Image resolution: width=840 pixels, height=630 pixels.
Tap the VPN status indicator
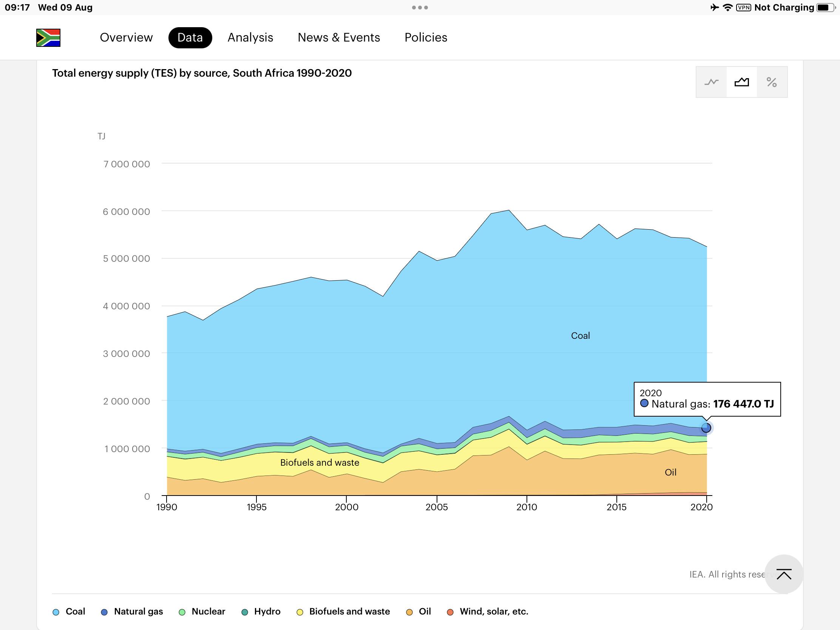[x=743, y=8]
